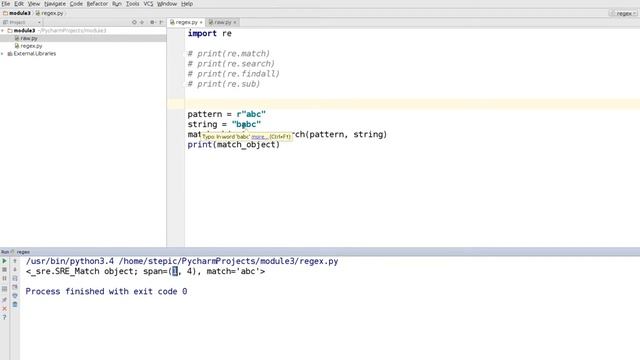Open the Window menu
The width and height of the screenshot is (640, 360).
coord(167,4)
